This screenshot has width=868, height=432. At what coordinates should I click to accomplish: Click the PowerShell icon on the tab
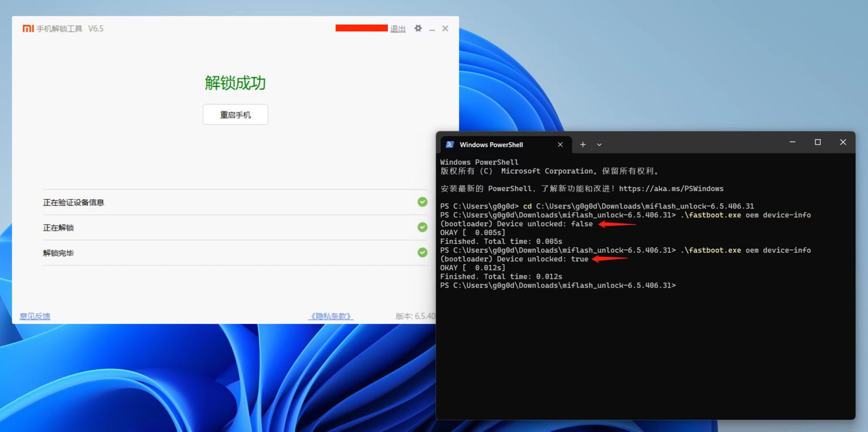(x=450, y=144)
